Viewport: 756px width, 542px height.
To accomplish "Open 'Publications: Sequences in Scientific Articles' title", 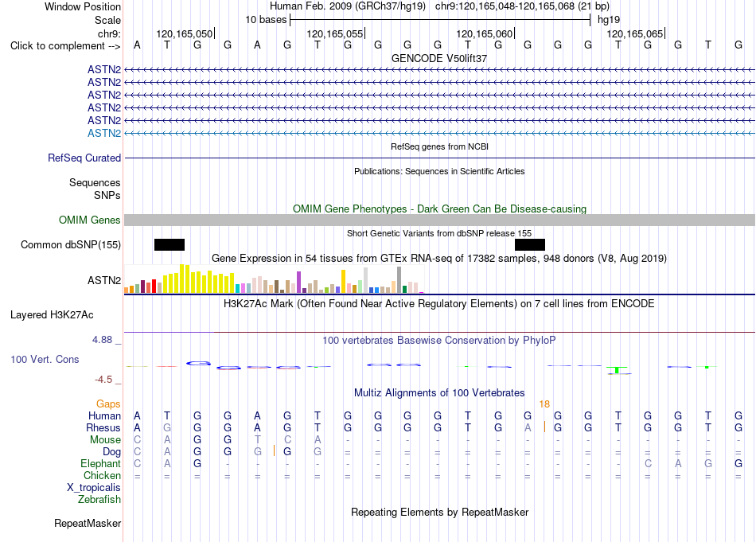I will coord(439,171).
